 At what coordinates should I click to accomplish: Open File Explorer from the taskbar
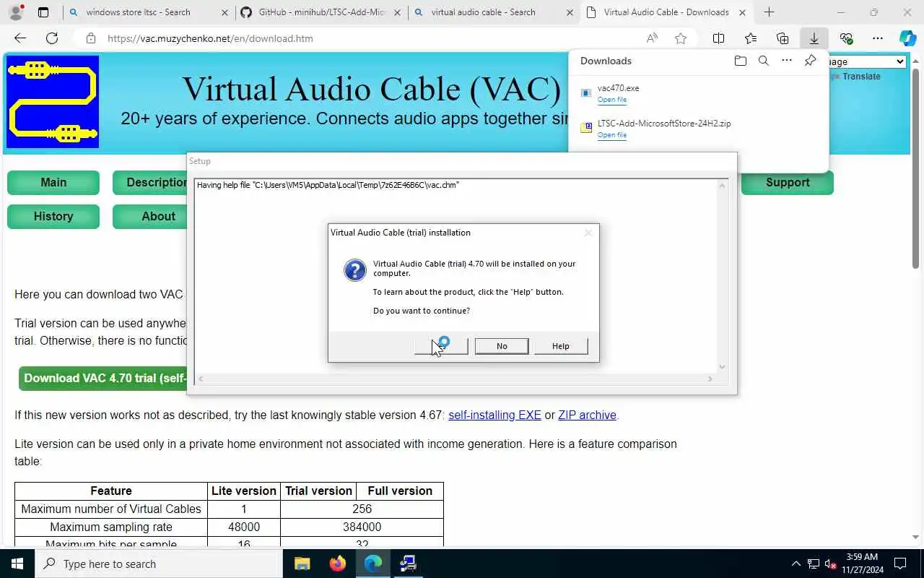(302, 564)
